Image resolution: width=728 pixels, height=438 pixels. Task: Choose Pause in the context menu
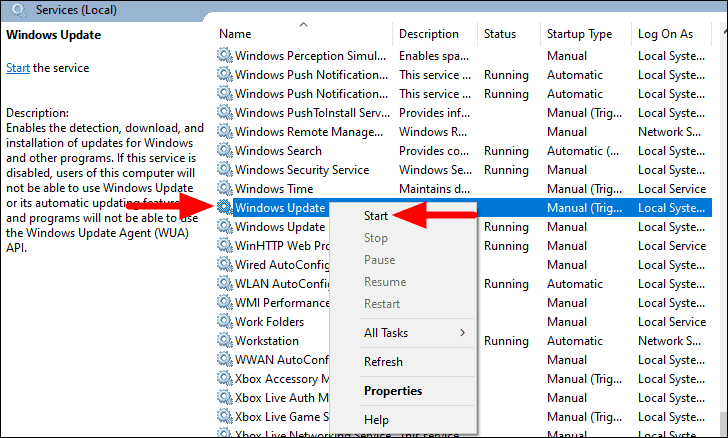point(379,260)
